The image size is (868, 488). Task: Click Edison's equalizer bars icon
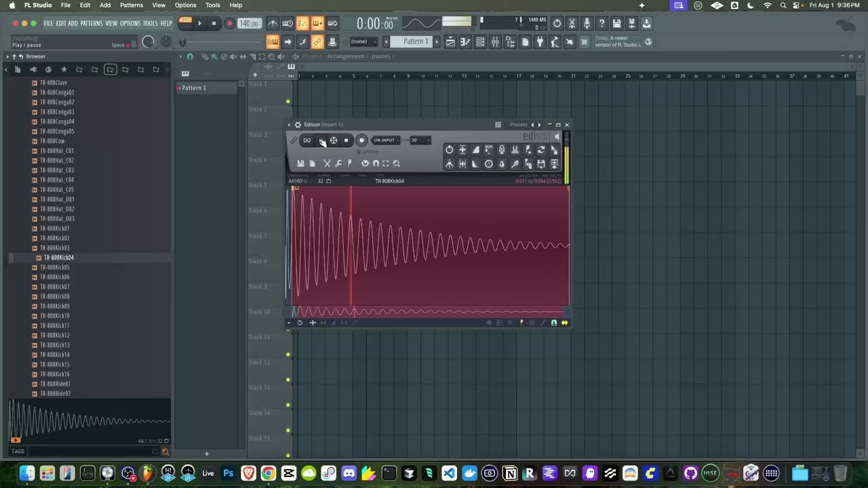pos(515,149)
